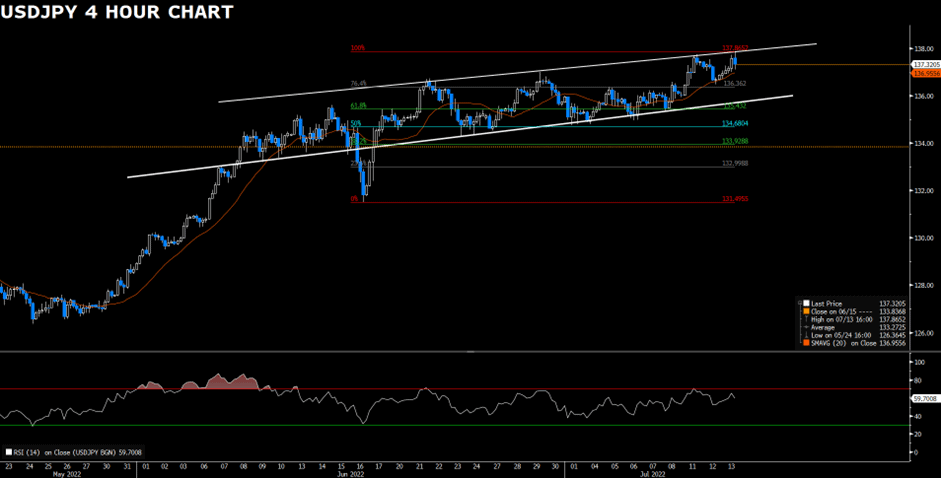
Task: Click the 59.7008 RSI value axis tag
Action: click(x=924, y=399)
